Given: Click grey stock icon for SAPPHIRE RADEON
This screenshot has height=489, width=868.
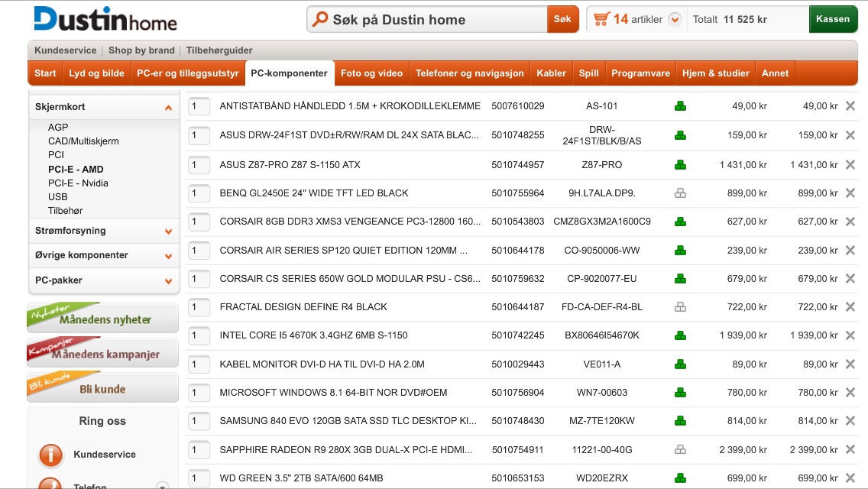Looking at the screenshot, I should tap(680, 450).
